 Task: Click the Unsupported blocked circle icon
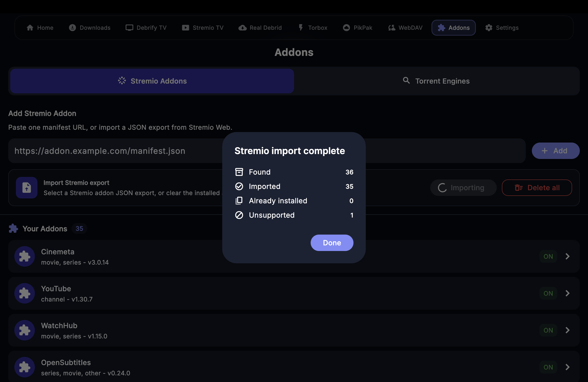click(x=239, y=215)
